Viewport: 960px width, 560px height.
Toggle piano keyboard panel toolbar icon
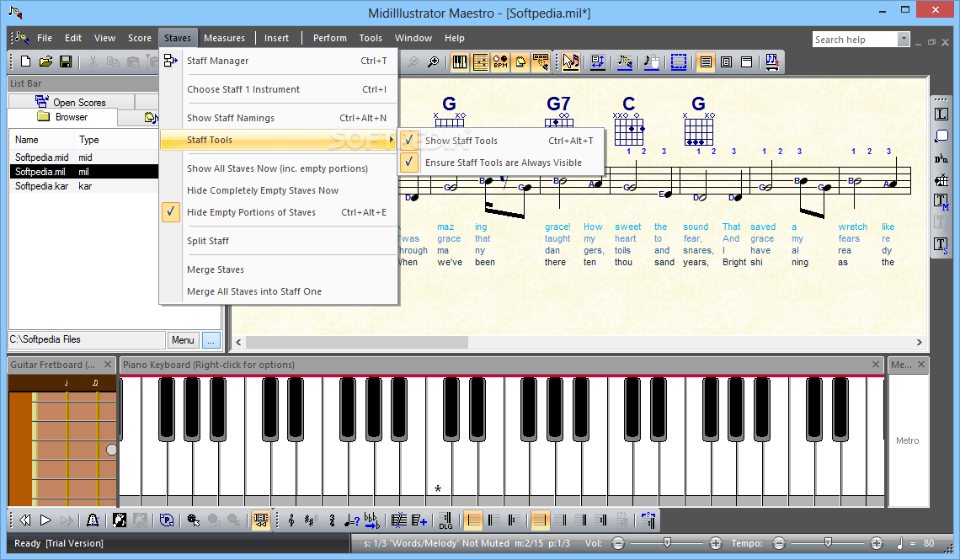(x=459, y=61)
